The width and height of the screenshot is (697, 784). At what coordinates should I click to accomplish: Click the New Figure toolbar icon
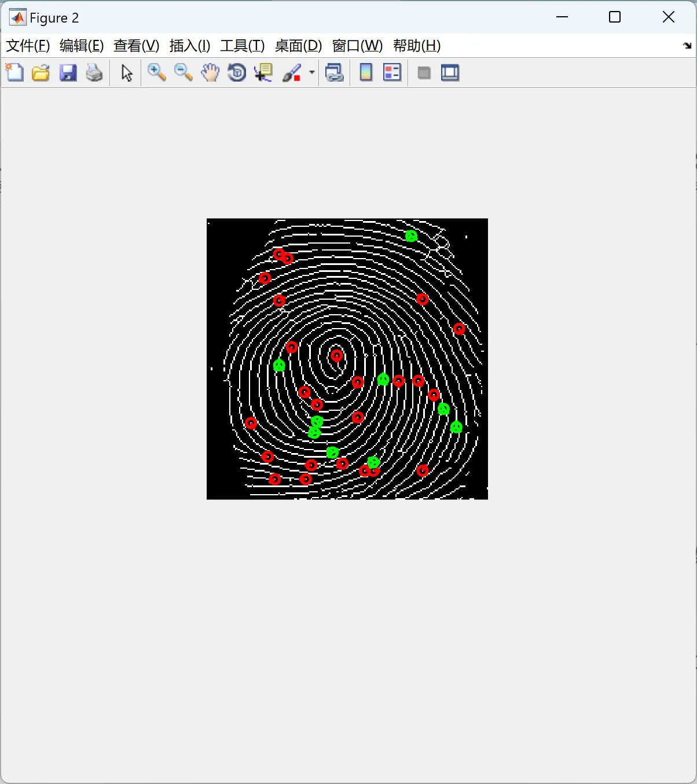click(x=14, y=73)
